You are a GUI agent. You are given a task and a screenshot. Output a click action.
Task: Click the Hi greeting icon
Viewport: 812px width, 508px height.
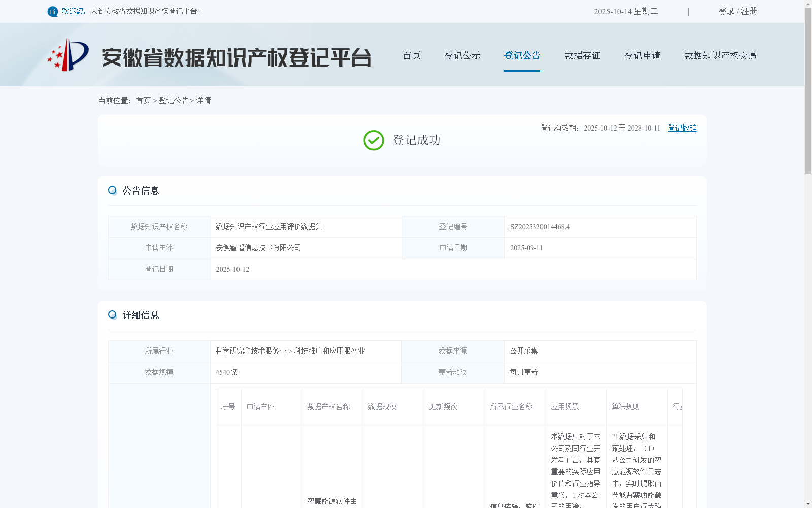pos(53,11)
